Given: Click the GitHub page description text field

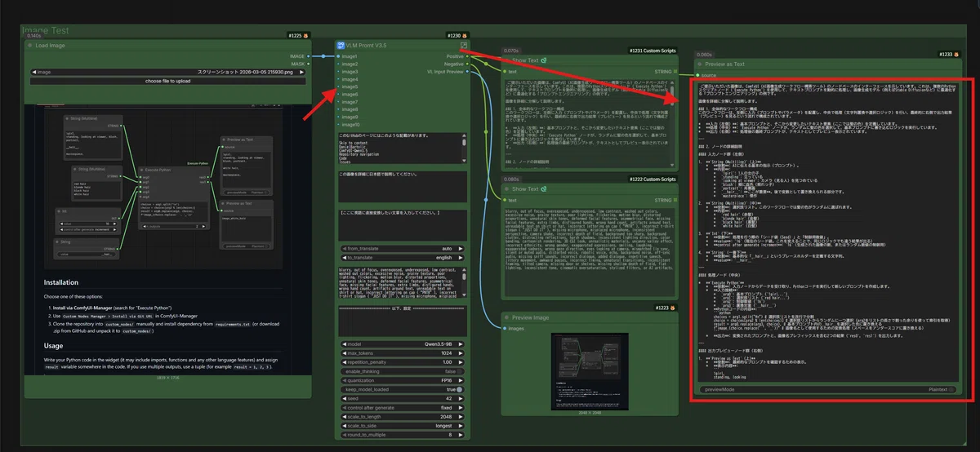Looking at the screenshot, I should (x=403, y=148).
